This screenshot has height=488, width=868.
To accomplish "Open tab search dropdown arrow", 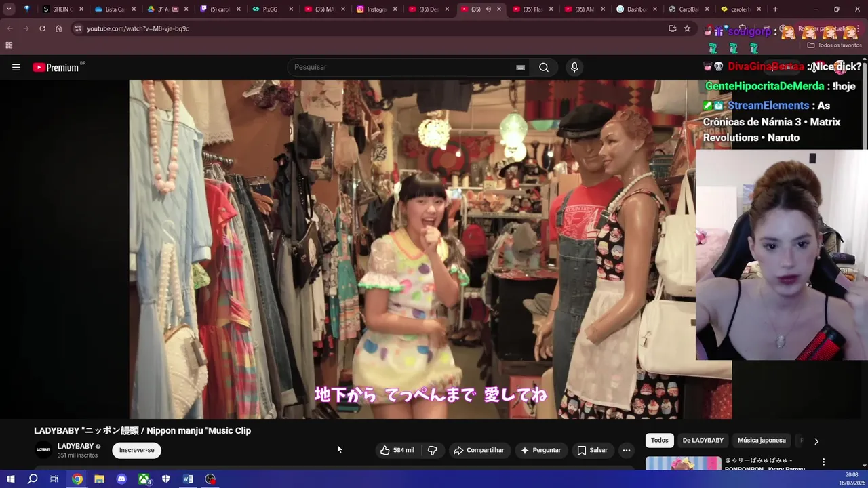I will tap(9, 9).
